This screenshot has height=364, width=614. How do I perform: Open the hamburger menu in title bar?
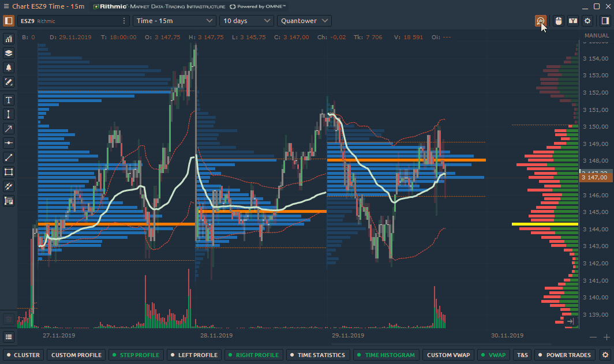coord(6,6)
